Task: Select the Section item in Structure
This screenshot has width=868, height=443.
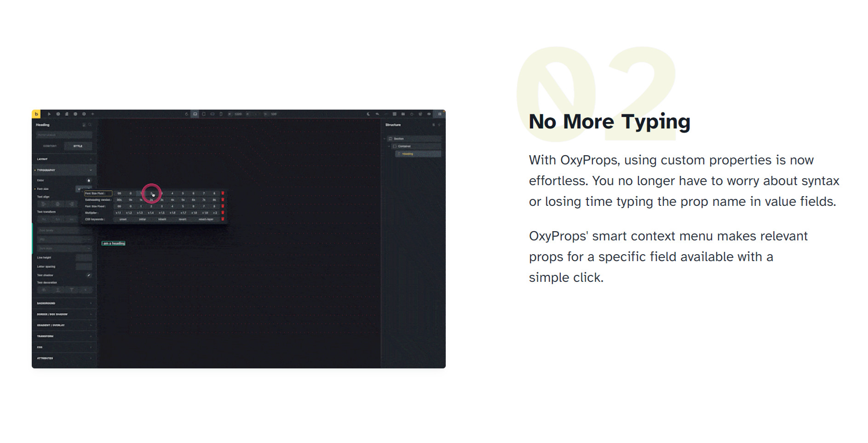Action: coord(414,139)
